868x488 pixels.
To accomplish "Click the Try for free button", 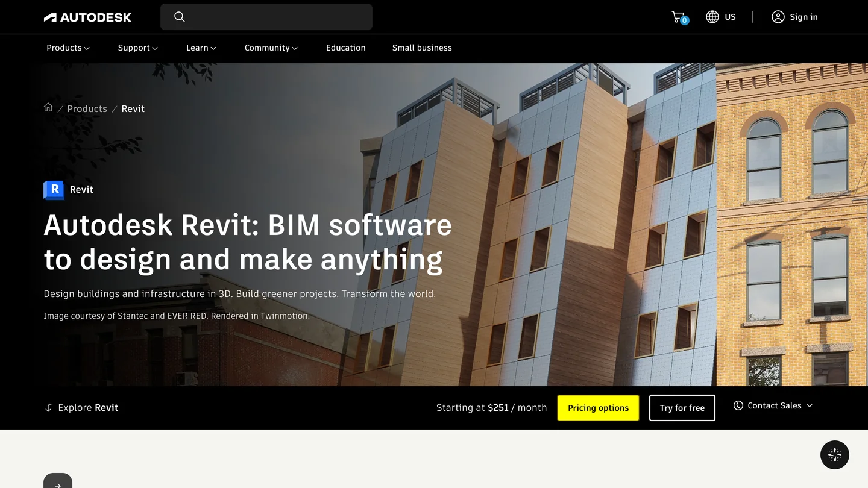I will click(x=682, y=408).
